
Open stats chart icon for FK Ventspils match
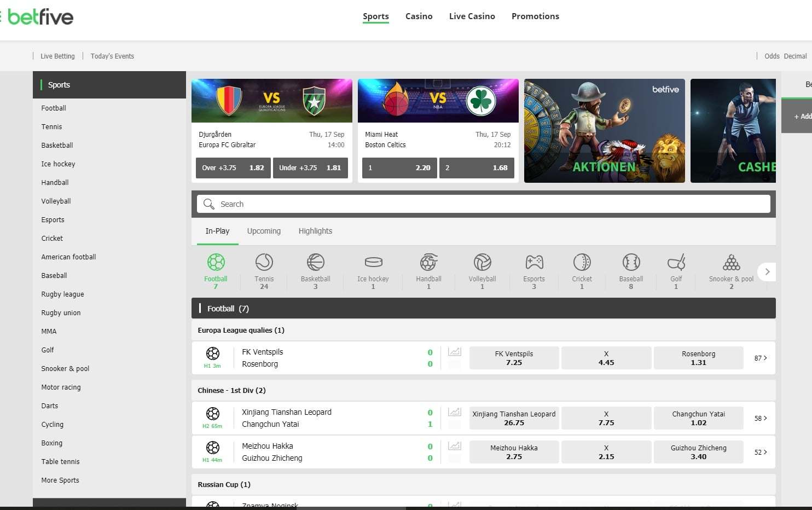pos(454,352)
